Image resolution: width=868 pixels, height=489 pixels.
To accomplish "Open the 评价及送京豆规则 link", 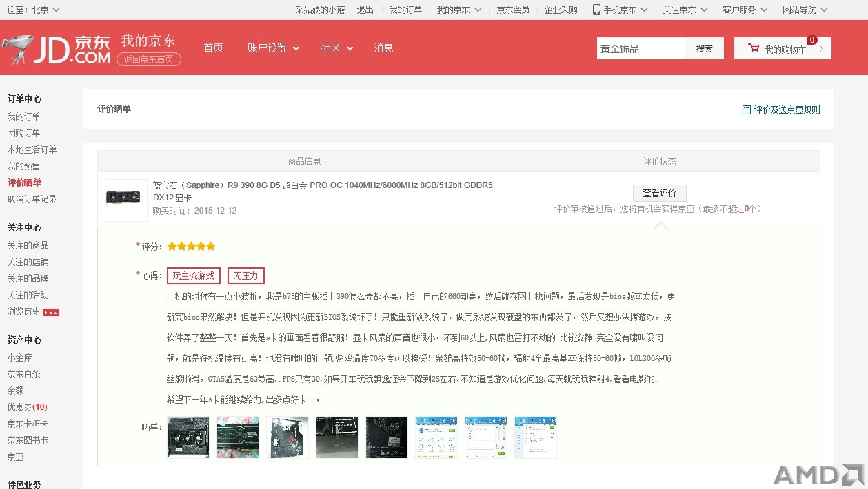I will tap(787, 110).
